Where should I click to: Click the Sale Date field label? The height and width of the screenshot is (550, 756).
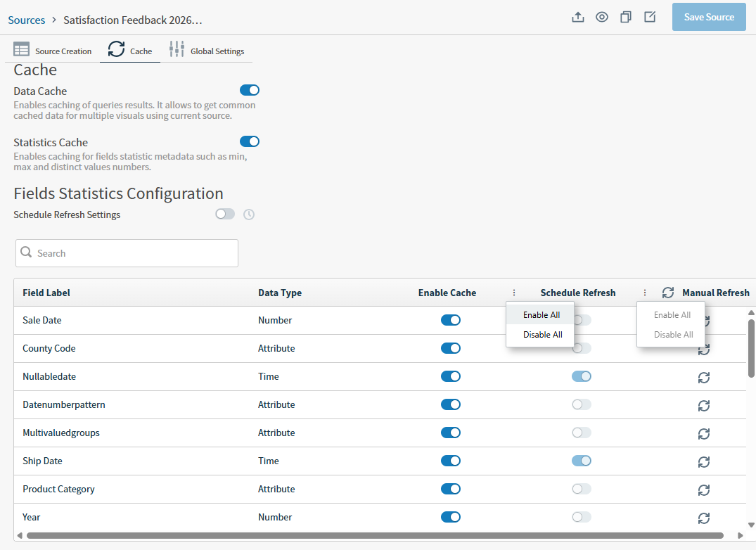42,320
